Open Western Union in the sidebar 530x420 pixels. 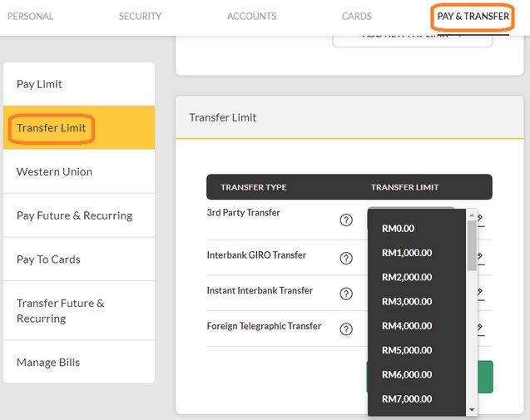[55, 171]
